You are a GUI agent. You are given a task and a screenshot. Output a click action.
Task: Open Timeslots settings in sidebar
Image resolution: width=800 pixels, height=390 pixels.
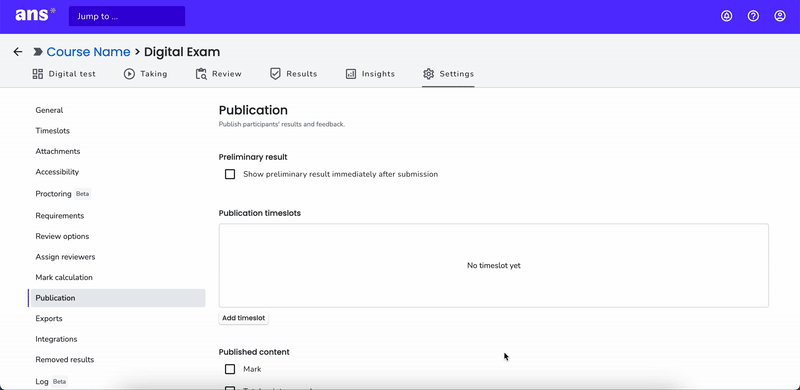click(x=53, y=131)
